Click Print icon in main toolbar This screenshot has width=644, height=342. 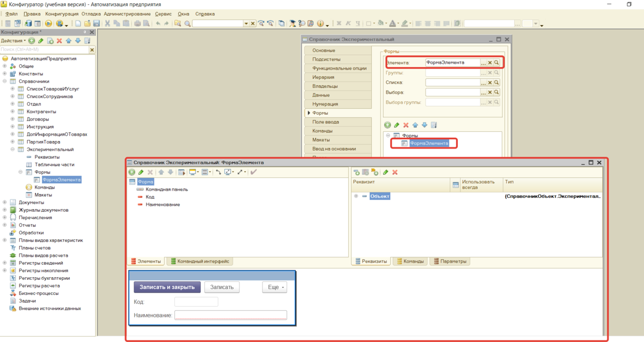click(137, 24)
